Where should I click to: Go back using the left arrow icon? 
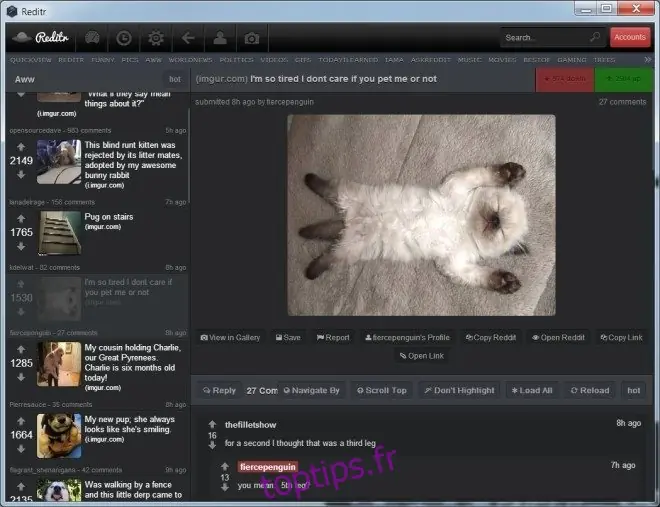[188, 38]
